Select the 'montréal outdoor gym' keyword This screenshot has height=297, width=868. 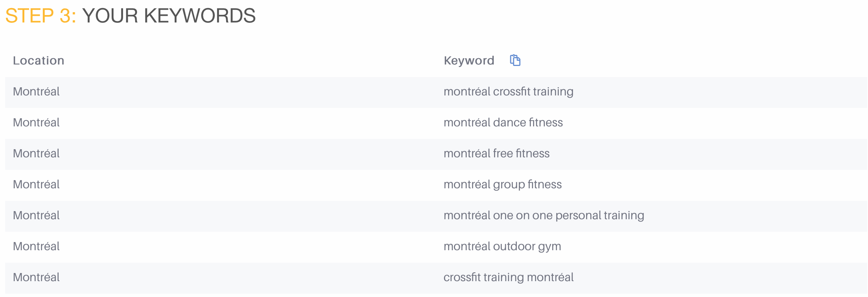point(502,246)
